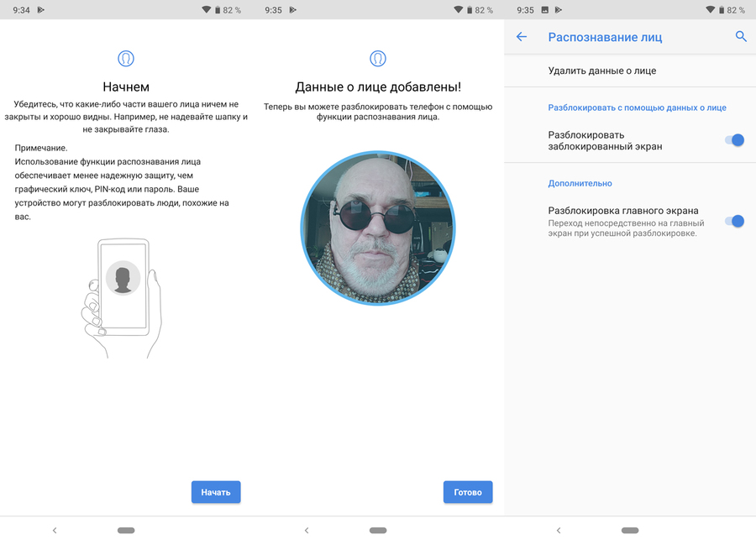Image resolution: width=756 pixels, height=545 pixels.
Task: Tap the Данные о лице добавлены heading
Action: tap(378, 86)
